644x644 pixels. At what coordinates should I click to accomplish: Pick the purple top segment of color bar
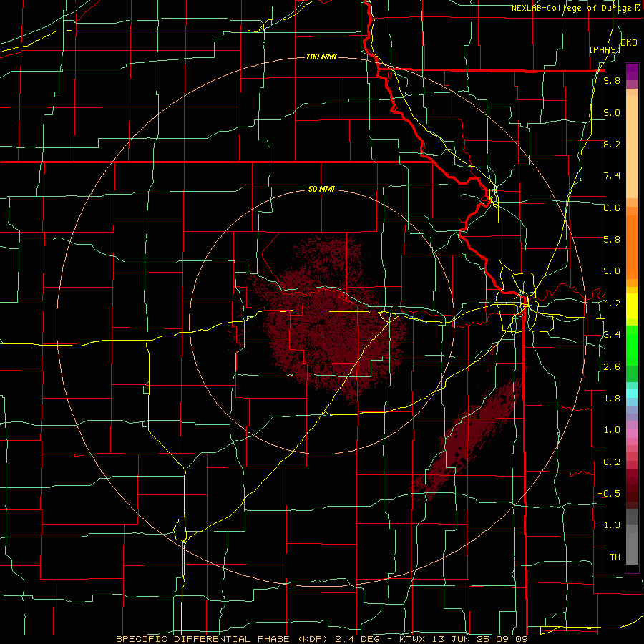pyautogui.click(x=632, y=72)
